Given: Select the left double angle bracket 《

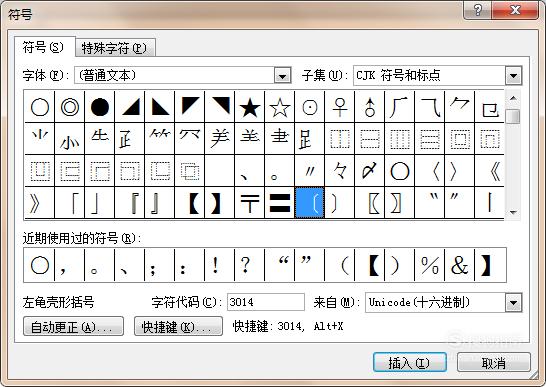Looking at the screenshot, I should [x=489, y=171].
